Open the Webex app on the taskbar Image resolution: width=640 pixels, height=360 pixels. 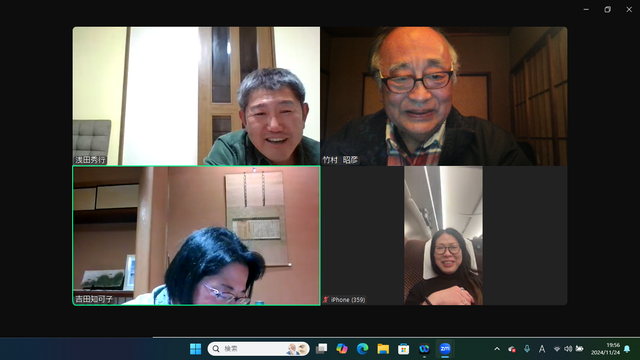(424, 349)
